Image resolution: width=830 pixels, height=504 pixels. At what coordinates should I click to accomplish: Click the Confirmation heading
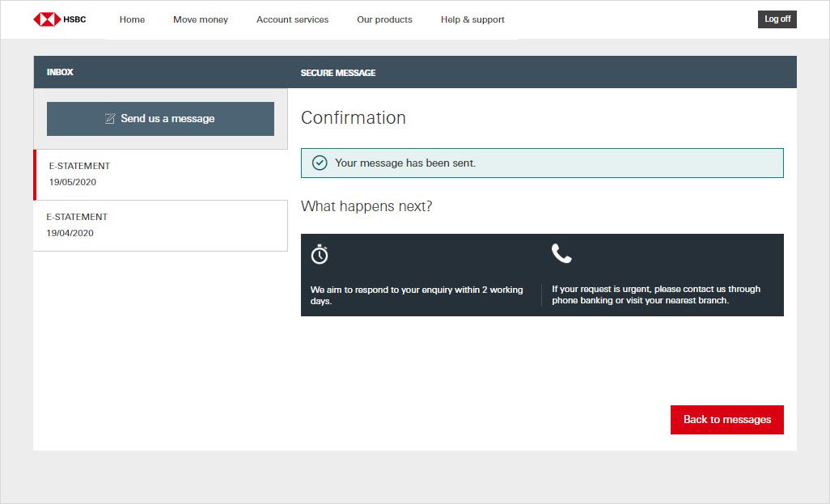pyautogui.click(x=353, y=117)
